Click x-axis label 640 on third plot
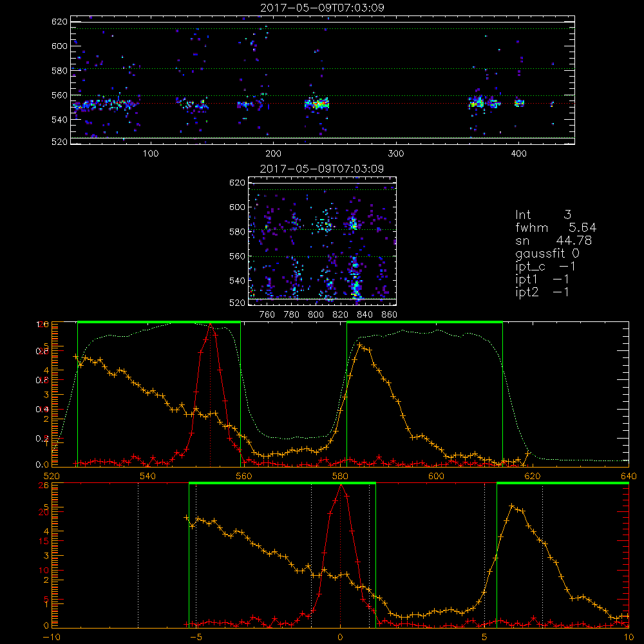This screenshot has height=644, width=644. tap(629, 477)
